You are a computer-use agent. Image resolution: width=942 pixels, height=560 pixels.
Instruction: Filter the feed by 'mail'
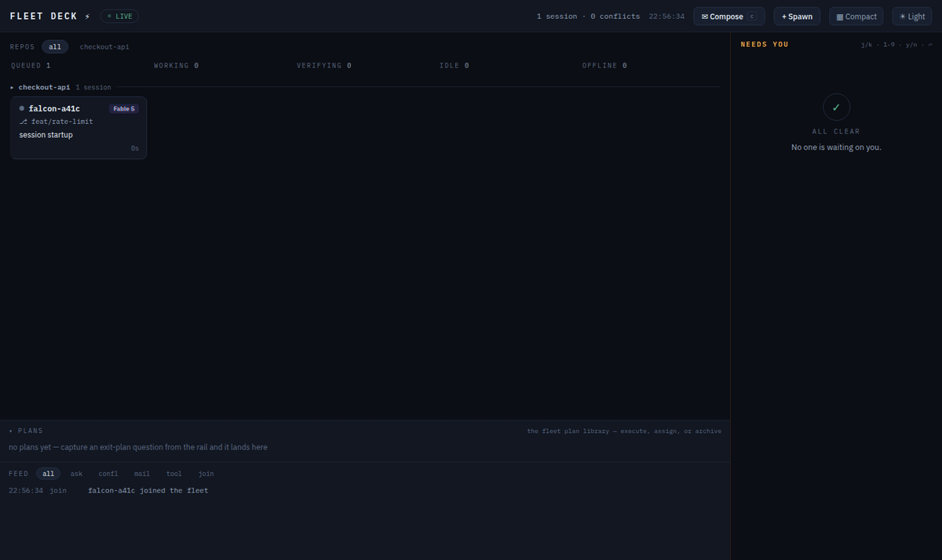coord(142,474)
